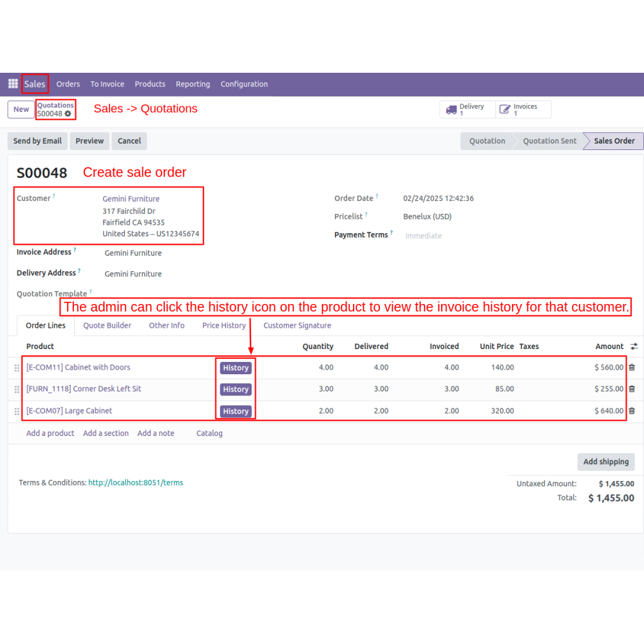Switch to the Customer Signature tab
Viewport: 644px width, 644px height.
click(298, 325)
